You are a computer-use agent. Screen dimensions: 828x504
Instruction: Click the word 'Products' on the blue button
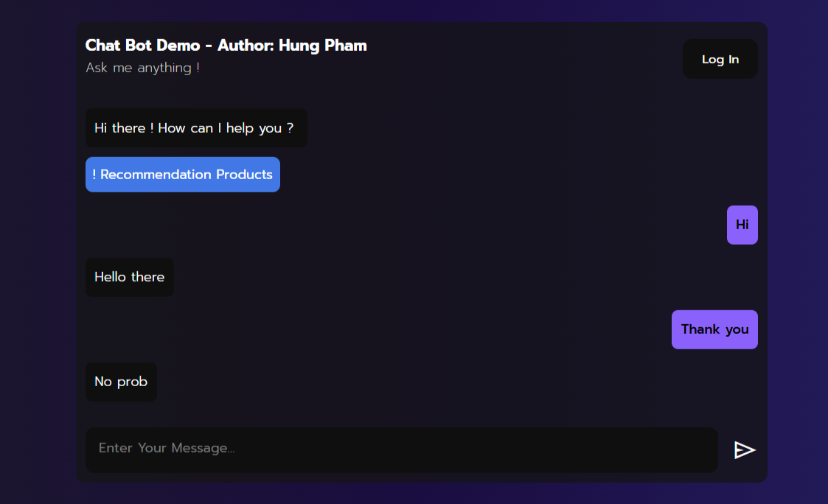pyautogui.click(x=245, y=175)
